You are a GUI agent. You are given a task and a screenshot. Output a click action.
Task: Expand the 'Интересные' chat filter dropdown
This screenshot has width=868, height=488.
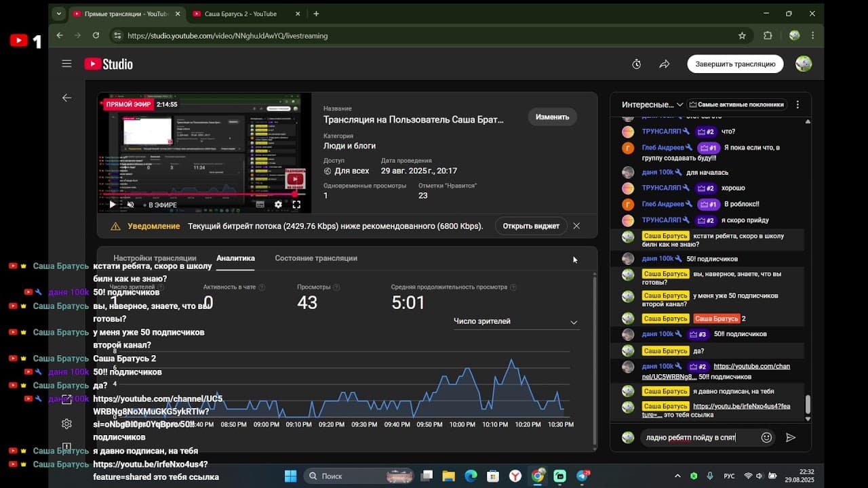(652, 104)
